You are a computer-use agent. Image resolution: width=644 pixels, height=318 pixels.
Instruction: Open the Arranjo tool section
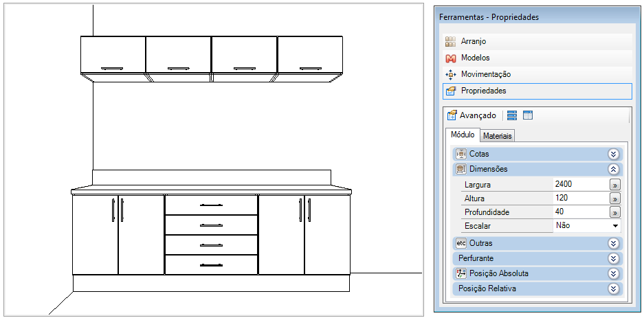coord(537,41)
